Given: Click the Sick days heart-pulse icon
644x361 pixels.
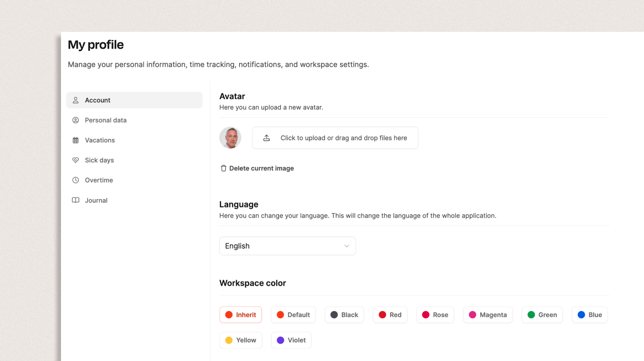Looking at the screenshot, I should pos(76,160).
